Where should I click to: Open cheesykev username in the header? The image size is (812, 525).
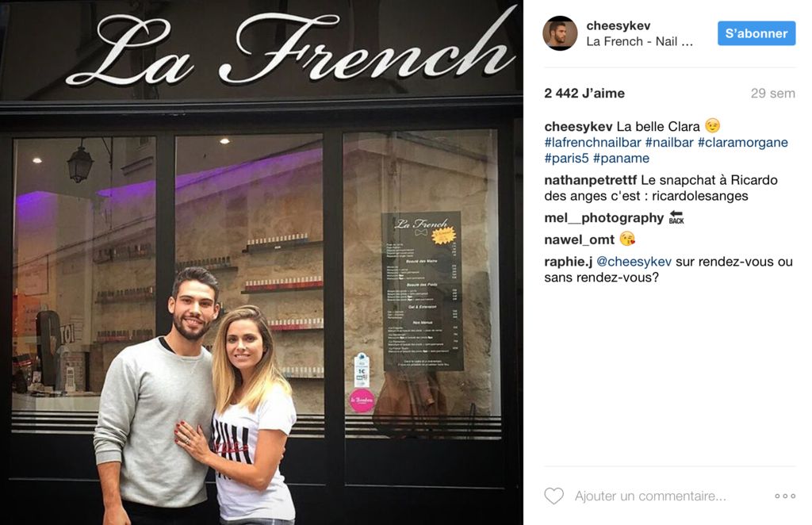618,25
